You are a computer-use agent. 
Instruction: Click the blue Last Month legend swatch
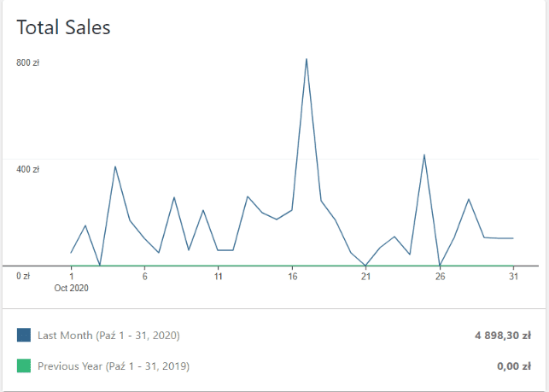[x=24, y=336]
